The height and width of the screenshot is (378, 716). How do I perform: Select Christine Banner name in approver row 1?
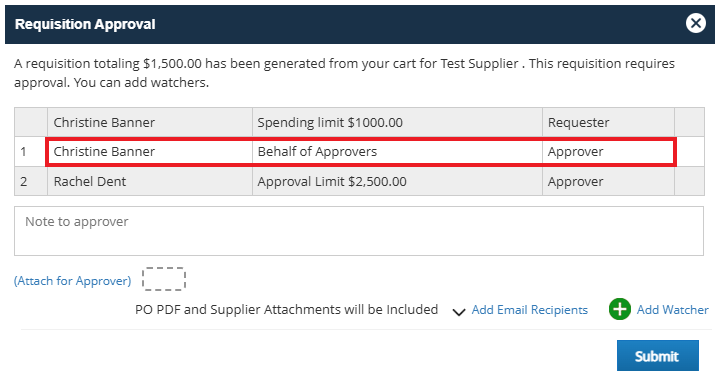click(x=104, y=152)
